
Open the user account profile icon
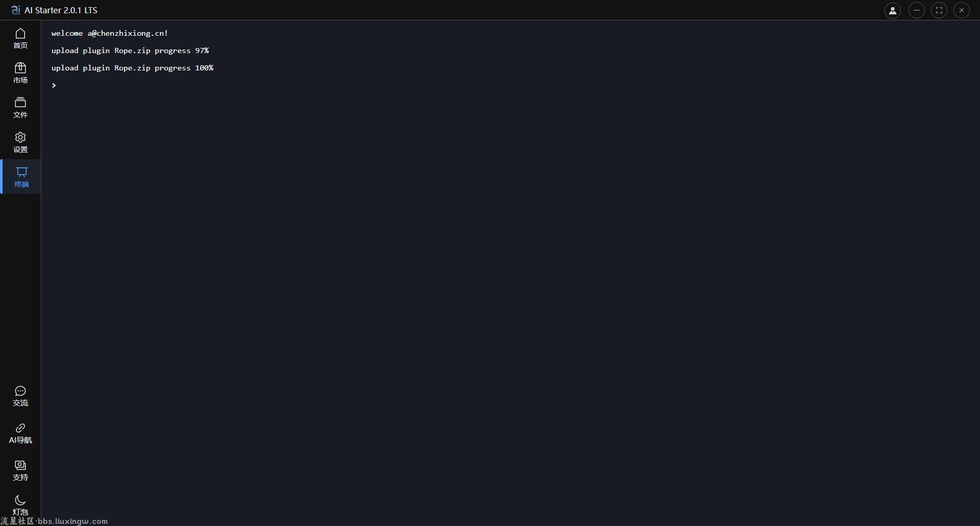[893, 10]
